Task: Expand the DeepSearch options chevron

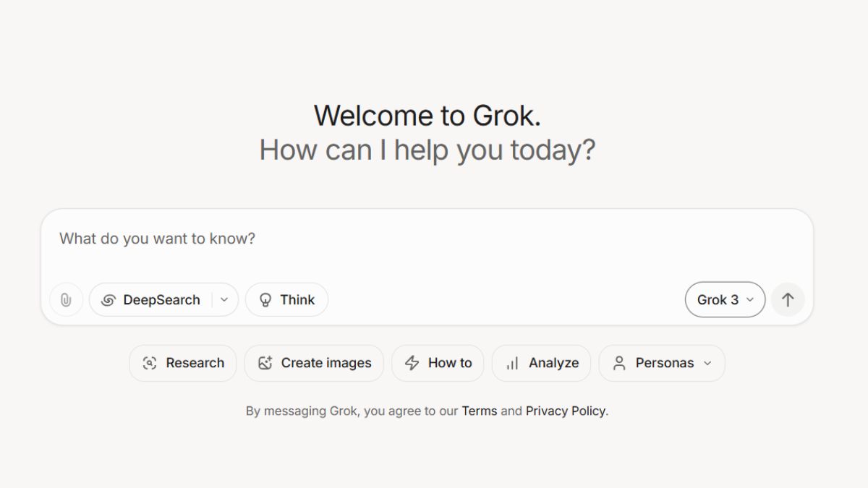Action: click(224, 300)
